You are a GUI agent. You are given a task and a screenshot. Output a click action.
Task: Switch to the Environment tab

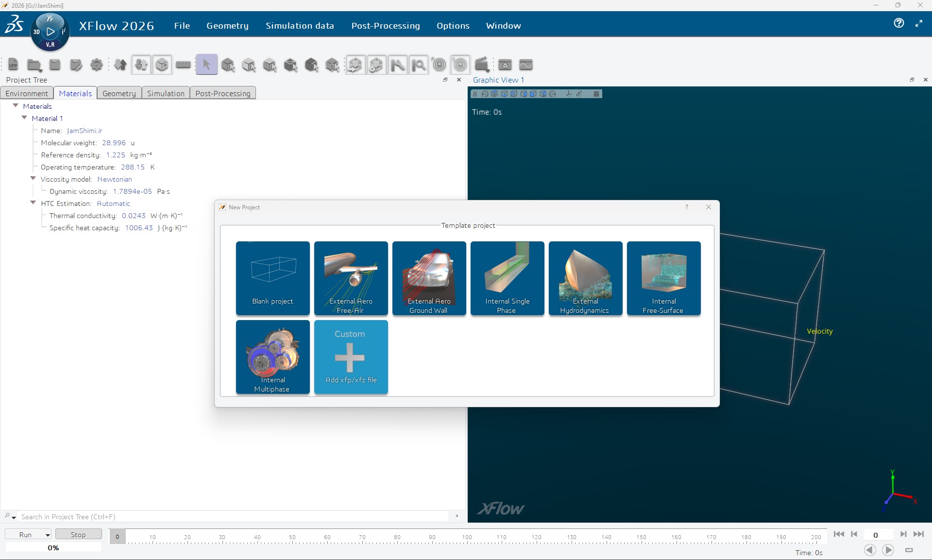click(x=27, y=93)
